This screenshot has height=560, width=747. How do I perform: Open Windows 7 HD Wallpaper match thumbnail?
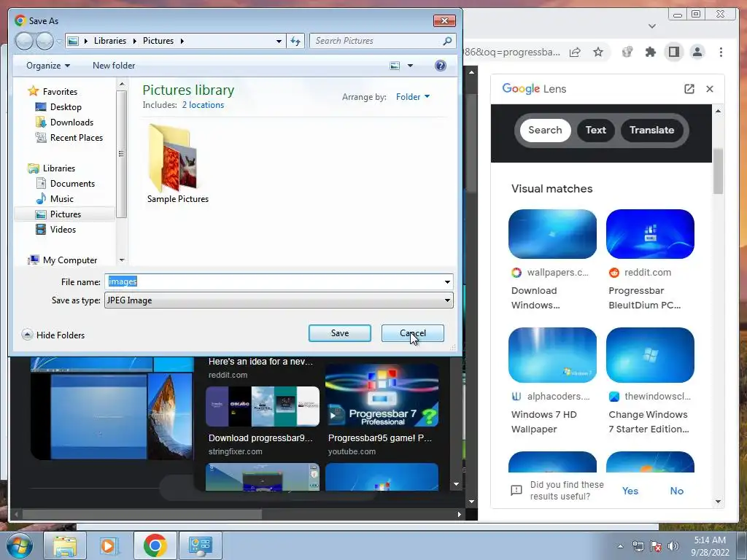(552, 355)
